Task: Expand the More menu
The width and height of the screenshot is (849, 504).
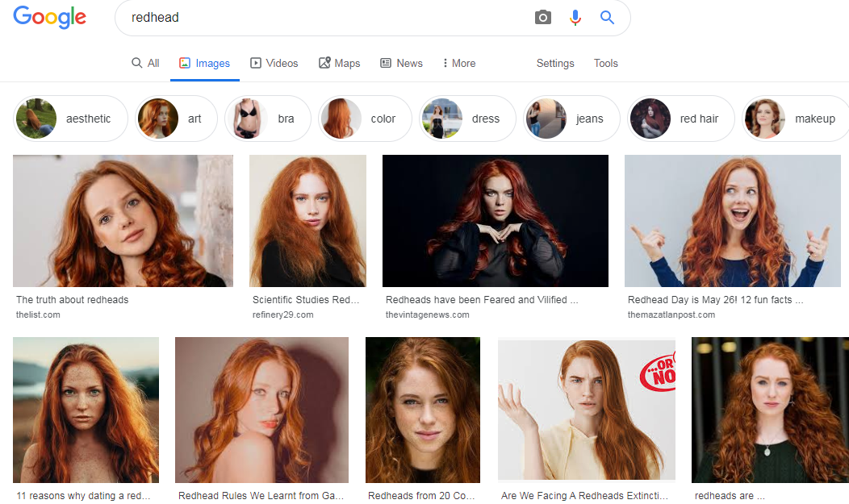Action: point(458,63)
